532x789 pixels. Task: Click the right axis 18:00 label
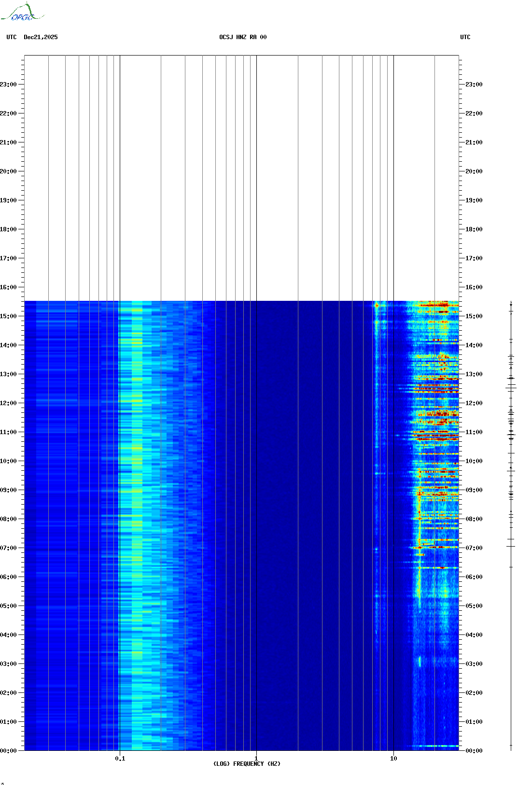[474, 229]
